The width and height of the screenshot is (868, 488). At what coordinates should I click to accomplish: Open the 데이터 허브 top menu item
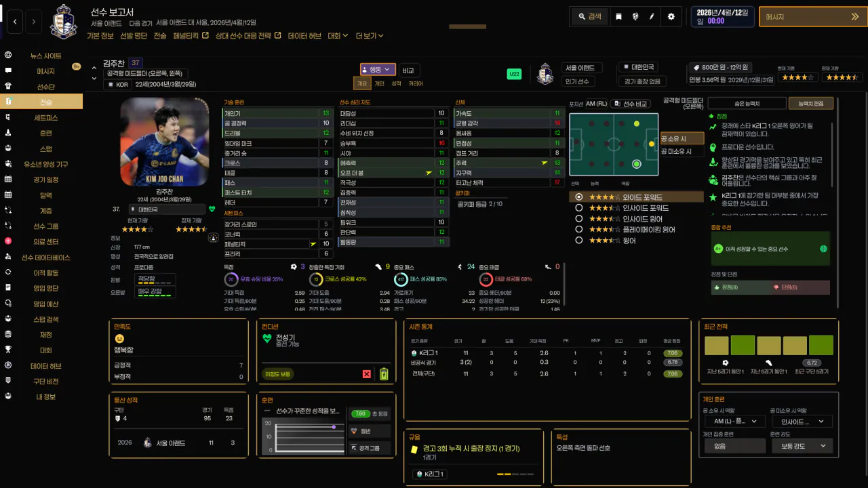coord(304,35)
